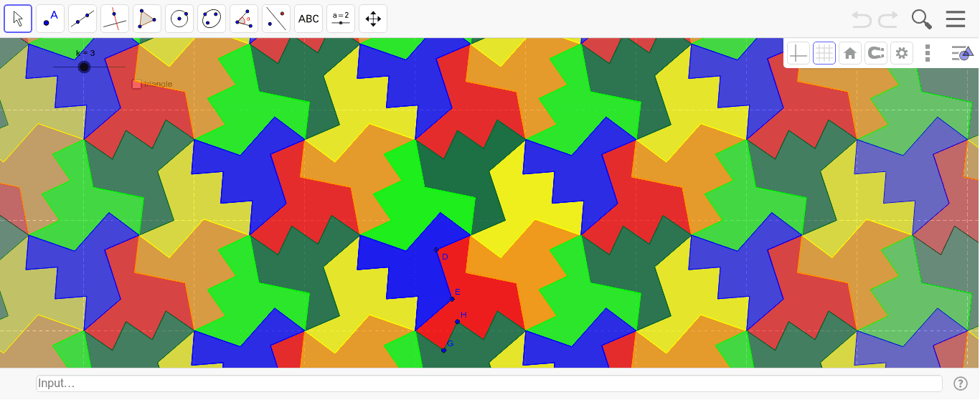Viewport: 980px width, 400px height.
Task: Select the Slider a=2 tool
Action: [x=341, y=19]
